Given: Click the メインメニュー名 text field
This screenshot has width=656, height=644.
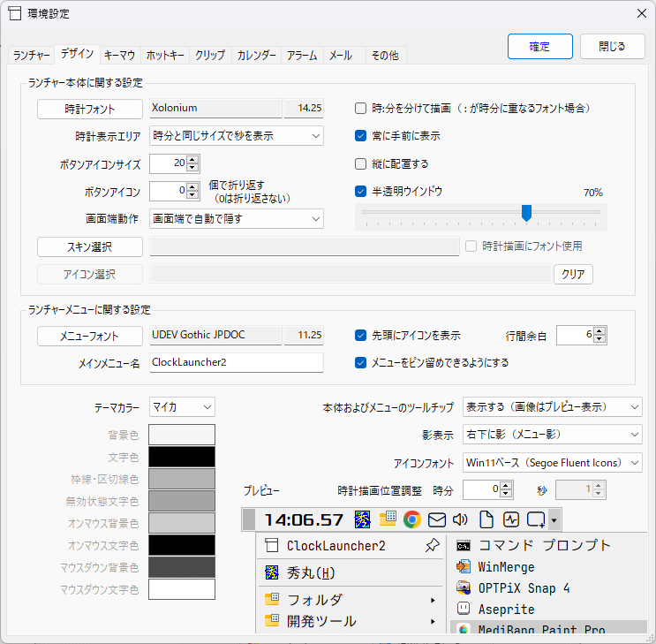Looking at the screenshot, I should pyautogui.click(x=237, y=362).
